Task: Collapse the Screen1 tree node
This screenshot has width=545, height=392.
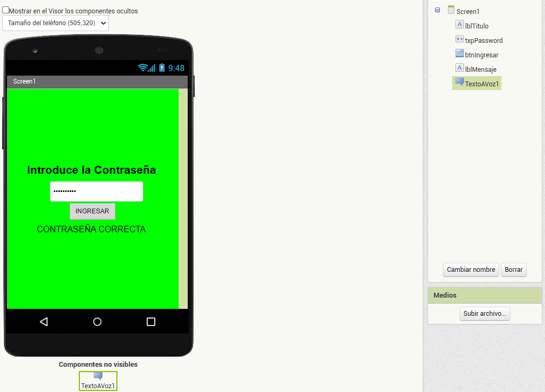Action: (x=438, y=10)
